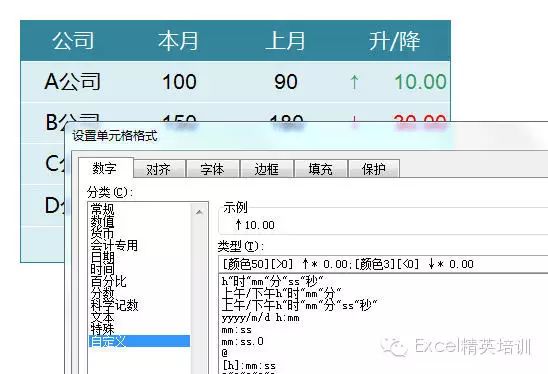Select 特殊 category
The width and height of the screenshot is (548, 374).
[x=102, y=329]
